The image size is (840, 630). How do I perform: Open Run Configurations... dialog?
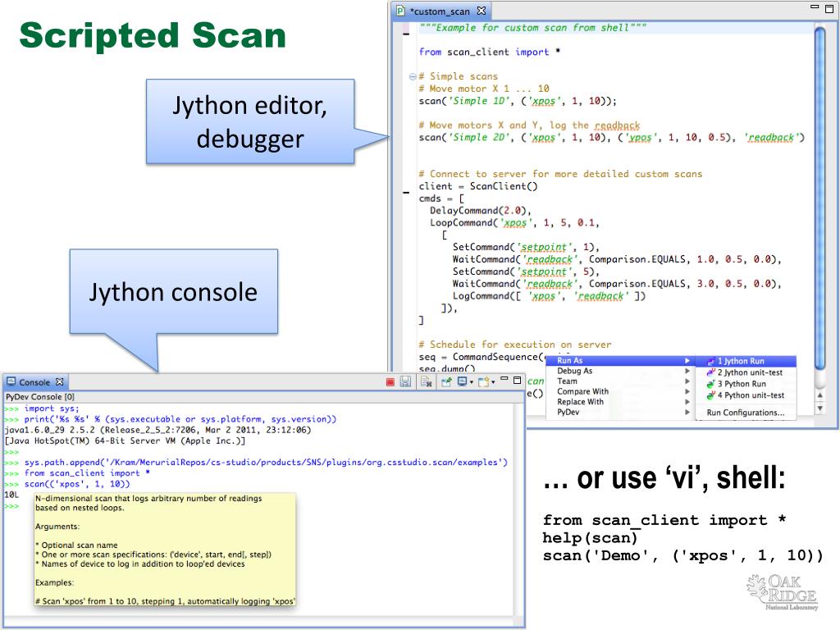pyautogui.click(x=745, y=413)
